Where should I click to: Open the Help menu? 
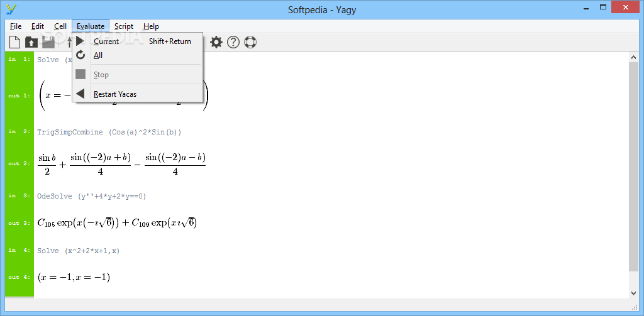(x=151, y=26)
